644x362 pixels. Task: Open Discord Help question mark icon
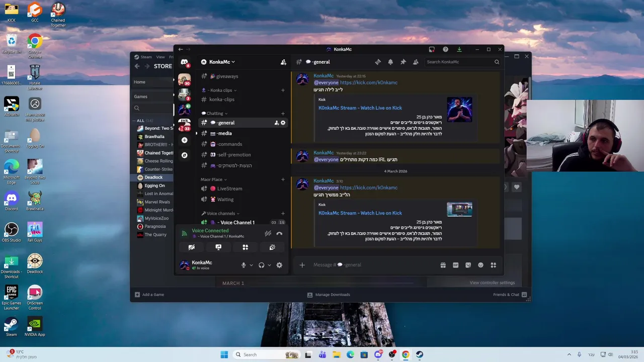click(445, 49)
